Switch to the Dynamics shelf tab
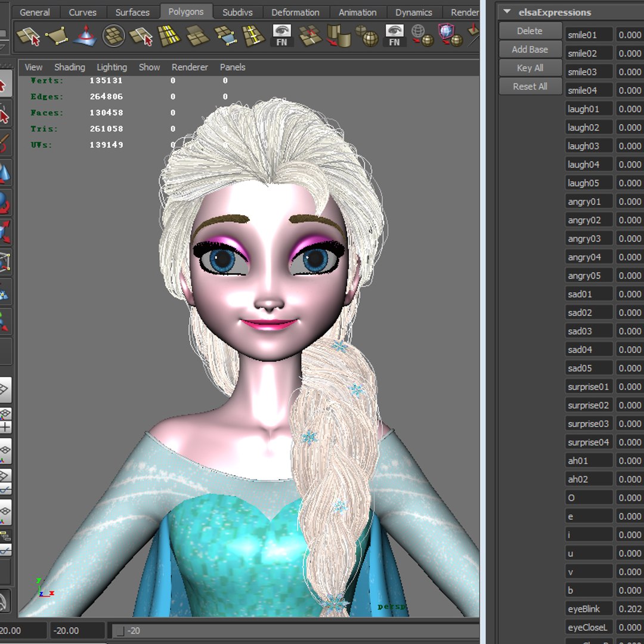The width and height of the screenshot is (644, 644). tap(414, 13)
